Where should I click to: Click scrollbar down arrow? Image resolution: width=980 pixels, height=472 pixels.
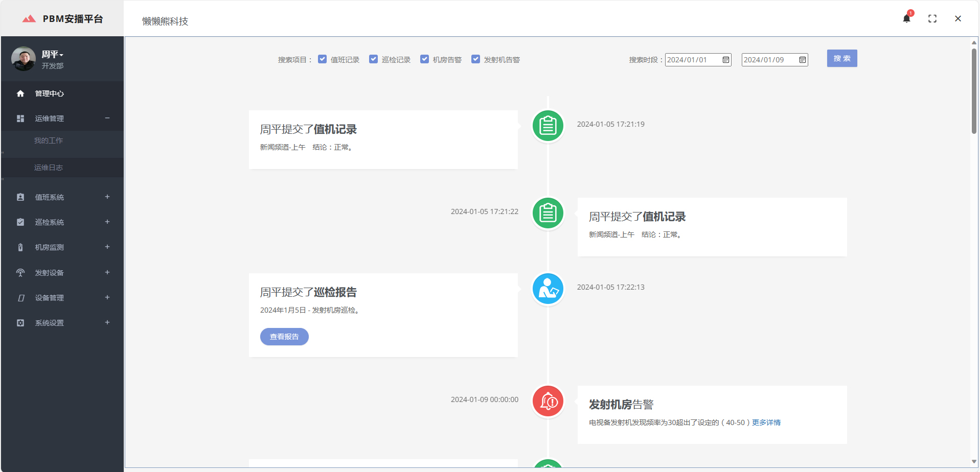coord(974,462)
